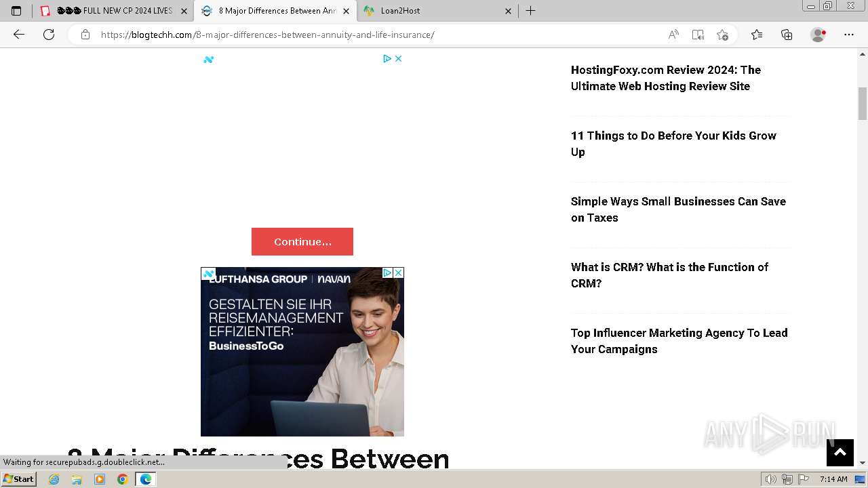Image resolution: width=868 pixels, height=488 pixels.
Task: Close the 8 Major Differences tab
Action: click(346, 11)
